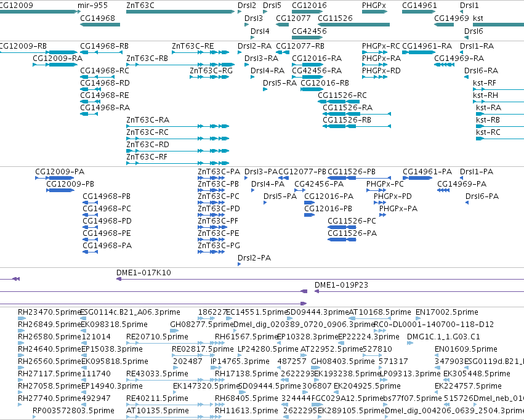Select the top-track CG14968 gene bar
The height and width of the screenshot is (420, 524).
pos(100,25)
